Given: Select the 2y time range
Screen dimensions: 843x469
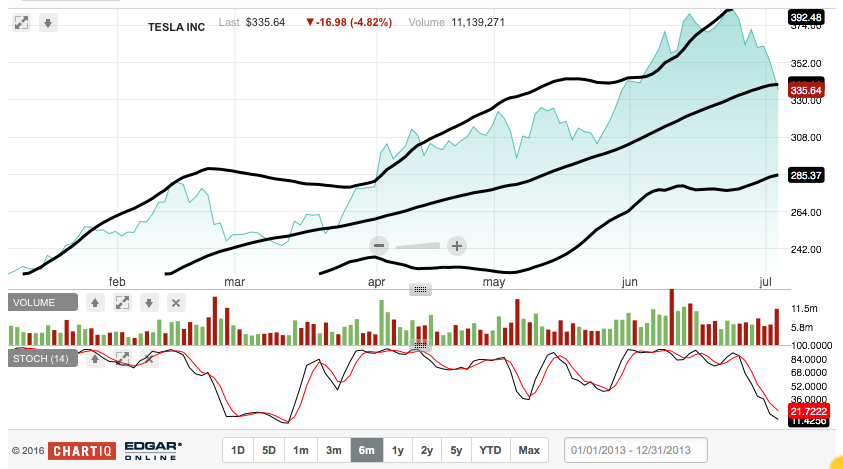Looking at the screenshot, I should click(x=427, y=450).
